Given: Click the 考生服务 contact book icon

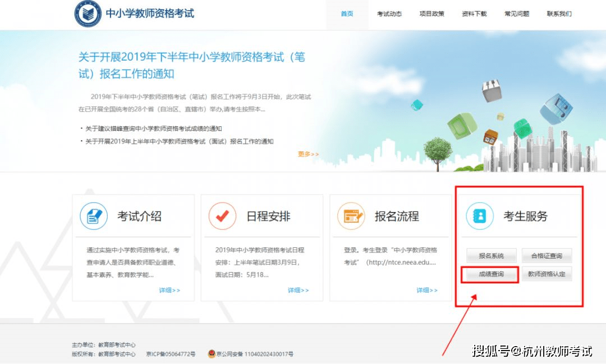Looking at the screenshot, I should 480,216.
